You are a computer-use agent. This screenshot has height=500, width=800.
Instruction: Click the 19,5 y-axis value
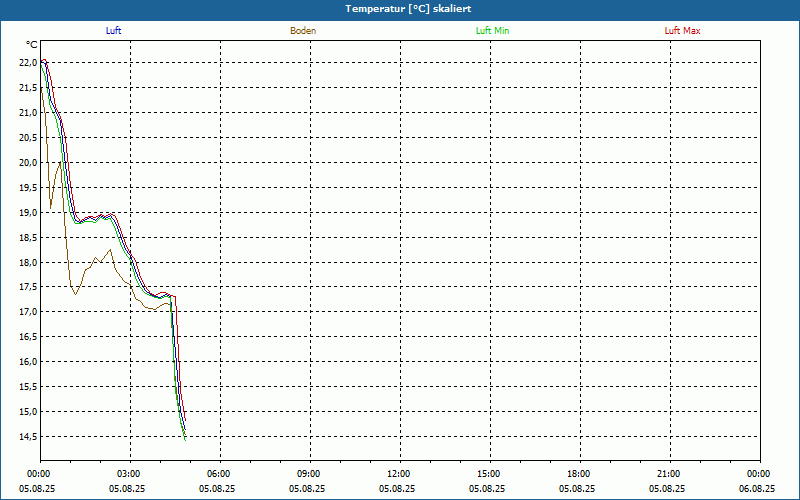click(x=28, y=187)
